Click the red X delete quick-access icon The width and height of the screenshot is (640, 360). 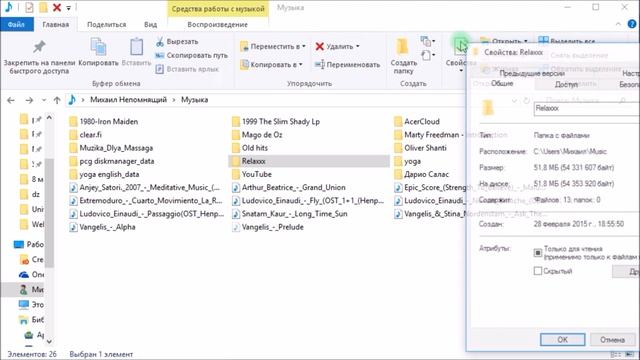coord(57,7)
